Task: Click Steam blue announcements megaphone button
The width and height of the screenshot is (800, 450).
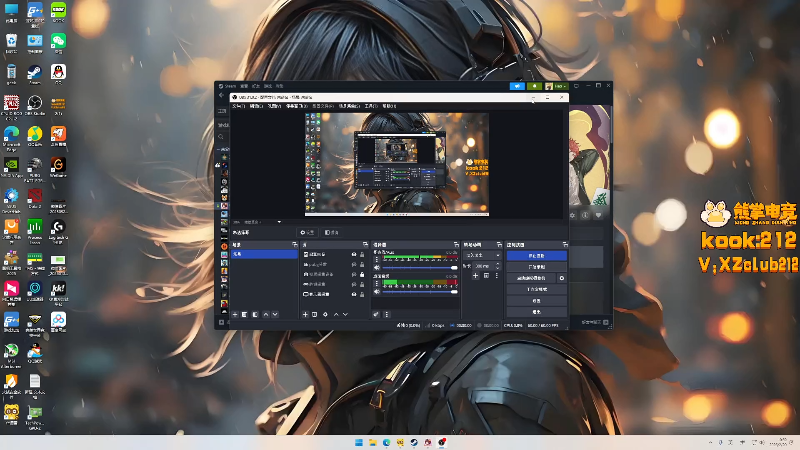Action: click(x=517, y=86)
